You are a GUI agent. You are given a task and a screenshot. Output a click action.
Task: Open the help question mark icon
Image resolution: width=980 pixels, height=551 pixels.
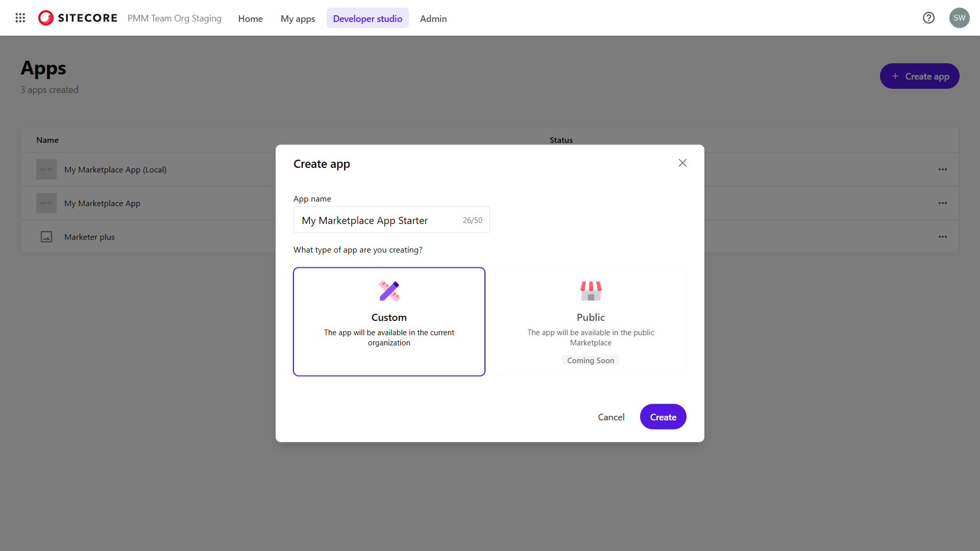(929, 18)
